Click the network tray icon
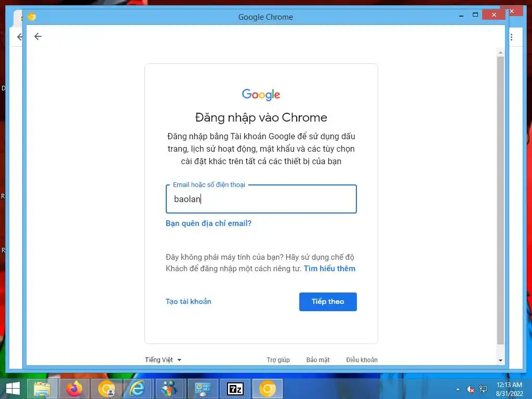Screen dimensions: 532x399 tap(483, 389)
